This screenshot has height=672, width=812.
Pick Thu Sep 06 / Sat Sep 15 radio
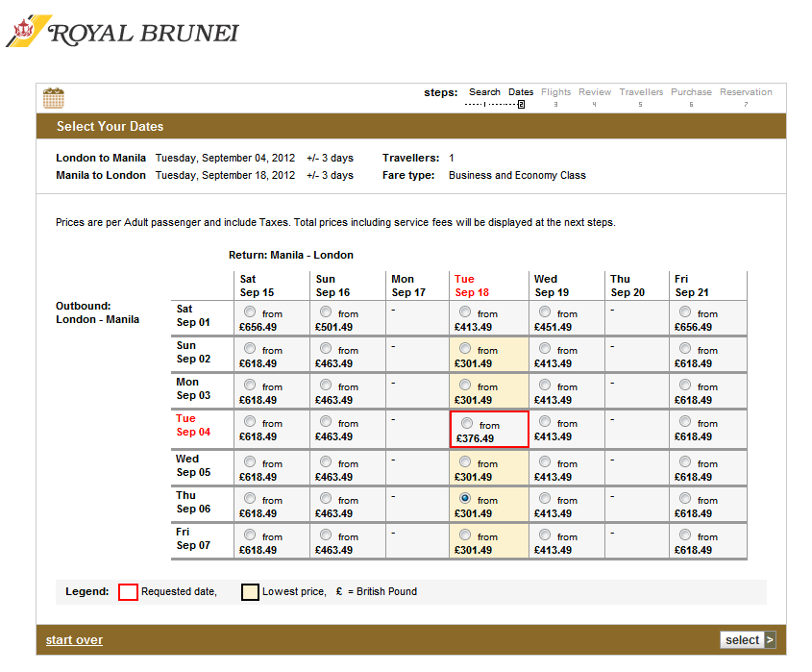click(x=250, y=498)
